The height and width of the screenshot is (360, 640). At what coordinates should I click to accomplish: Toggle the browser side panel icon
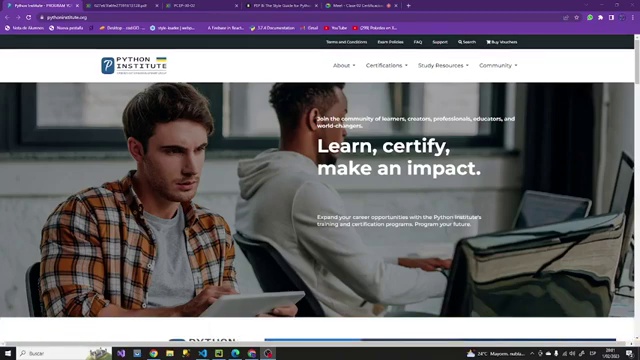(x=611, y=18)
